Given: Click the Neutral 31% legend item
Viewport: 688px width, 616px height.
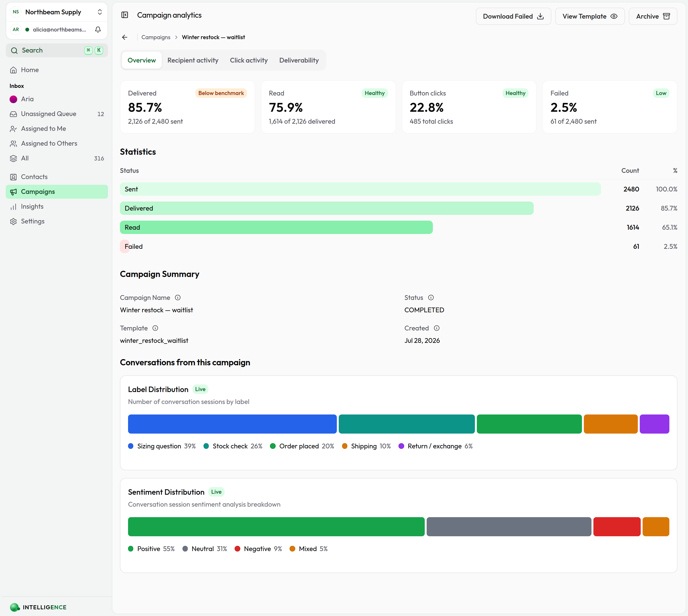Looking at the screenshot, I should point(205,549).
